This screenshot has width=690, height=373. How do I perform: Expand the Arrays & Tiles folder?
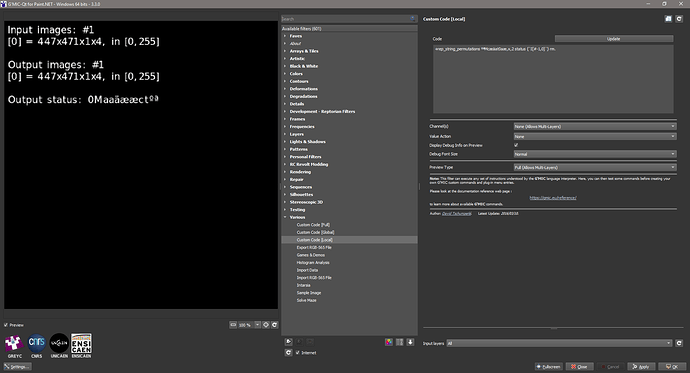tap(285, 51)
